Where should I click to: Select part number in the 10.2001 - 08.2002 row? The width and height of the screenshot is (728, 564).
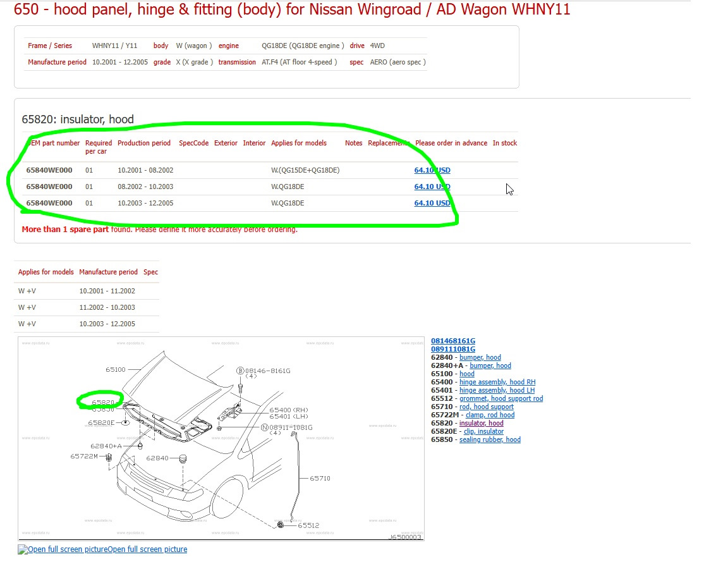pos(49,170)
